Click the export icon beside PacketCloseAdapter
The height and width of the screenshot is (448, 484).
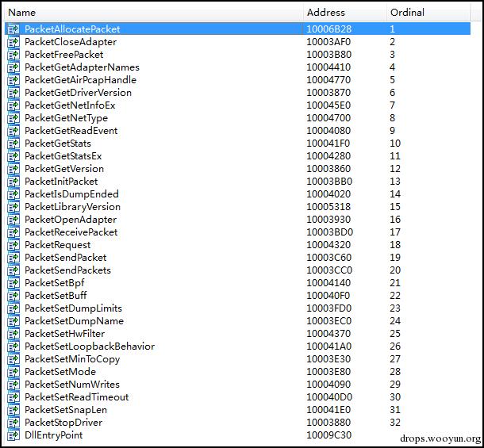point(13,42)
